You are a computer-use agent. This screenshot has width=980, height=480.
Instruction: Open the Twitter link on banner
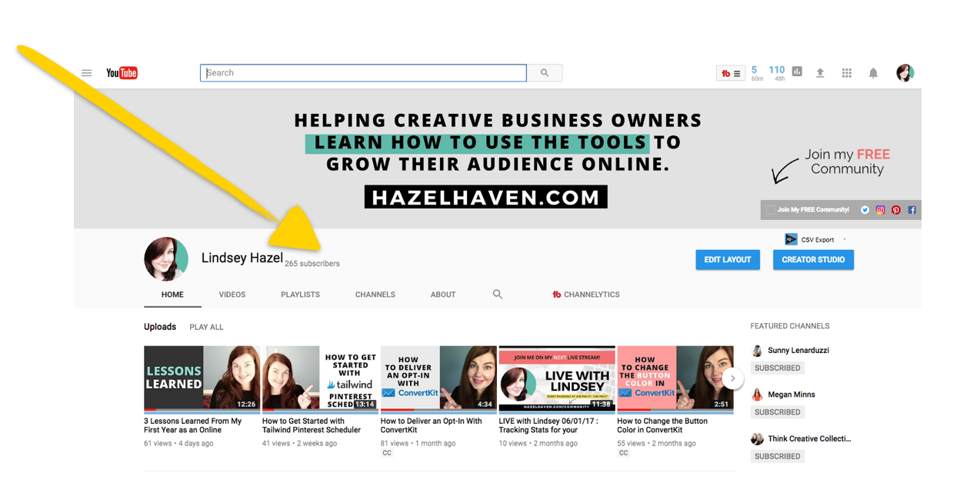click(865, 210)
